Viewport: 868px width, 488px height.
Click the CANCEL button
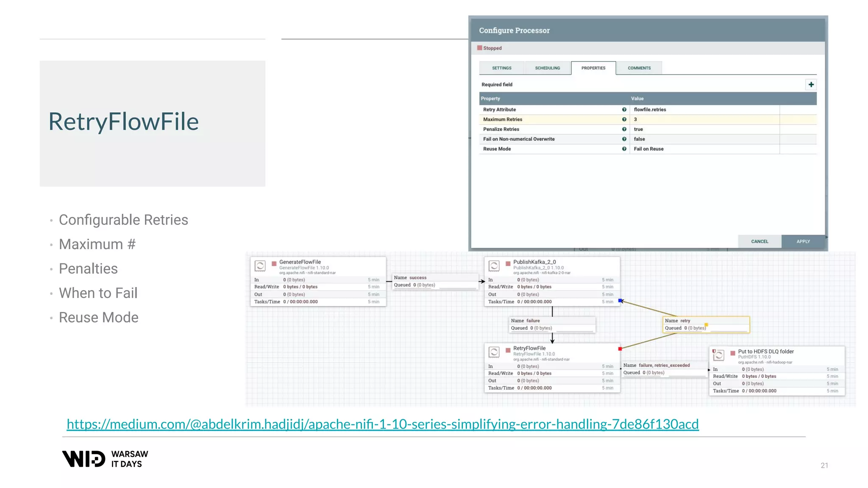[759, 241]
